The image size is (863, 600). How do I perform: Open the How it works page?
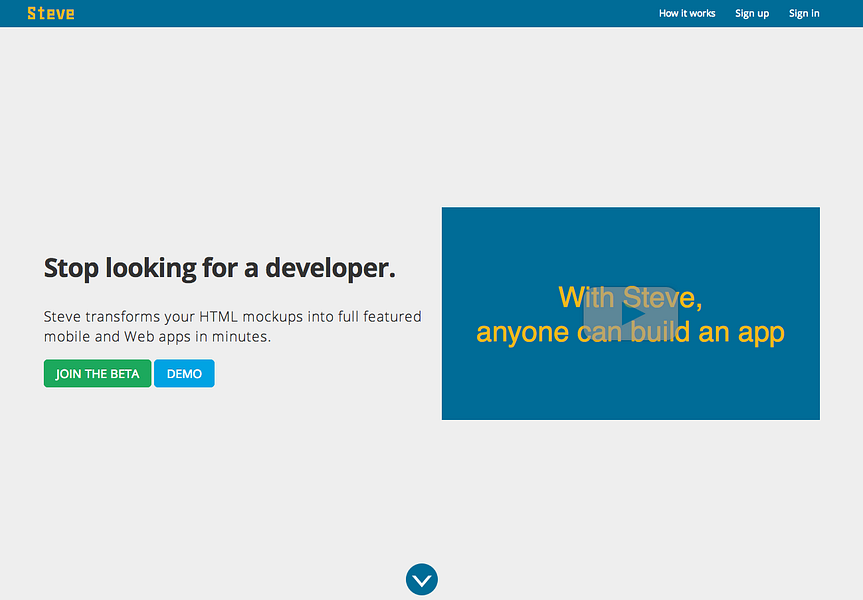click(687, 13)
